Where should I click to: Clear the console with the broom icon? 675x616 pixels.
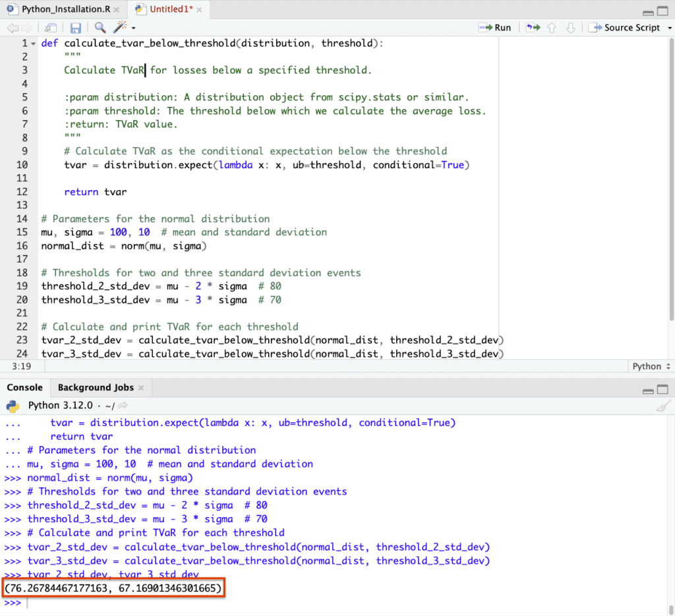pos(663,406)
